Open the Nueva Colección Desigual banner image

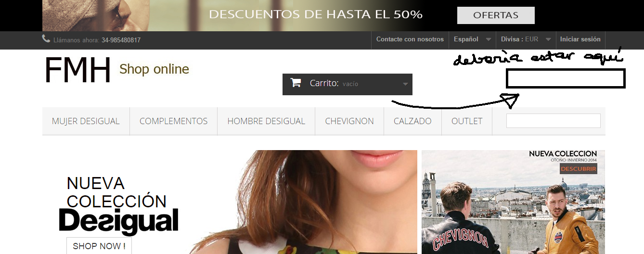tap(230, 202)
